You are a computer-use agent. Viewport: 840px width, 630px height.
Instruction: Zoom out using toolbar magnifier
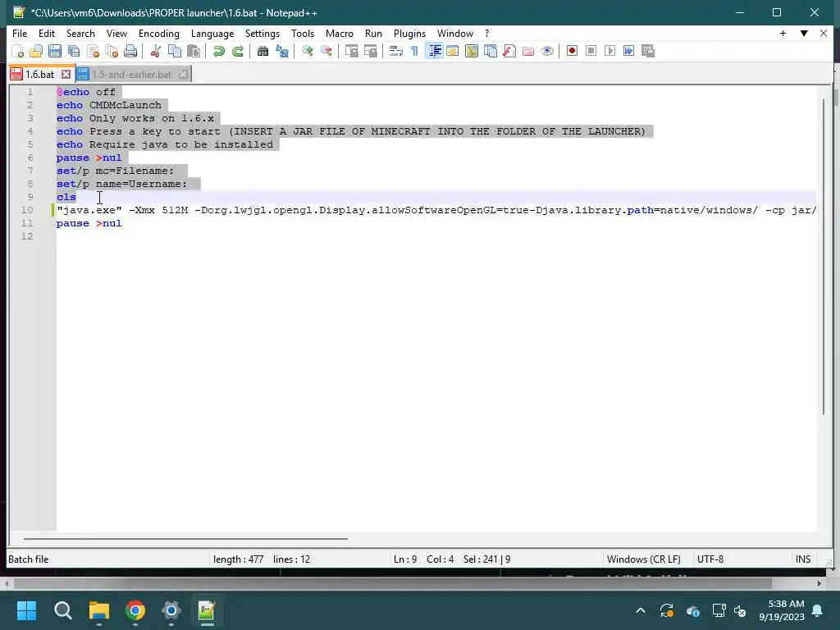point(326,51)
